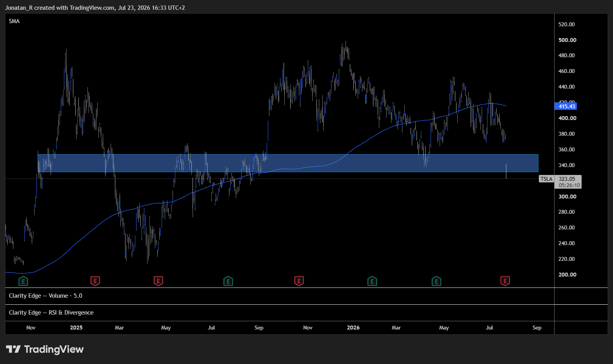Click the first green earnings marker near Nov

[x=23, y=281]
